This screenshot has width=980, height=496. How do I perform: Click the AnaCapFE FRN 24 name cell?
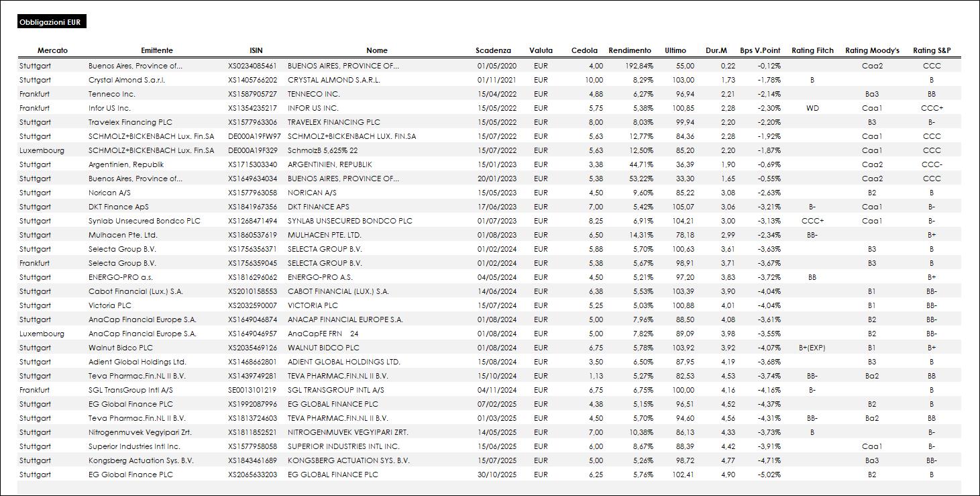tap(323, 334)
